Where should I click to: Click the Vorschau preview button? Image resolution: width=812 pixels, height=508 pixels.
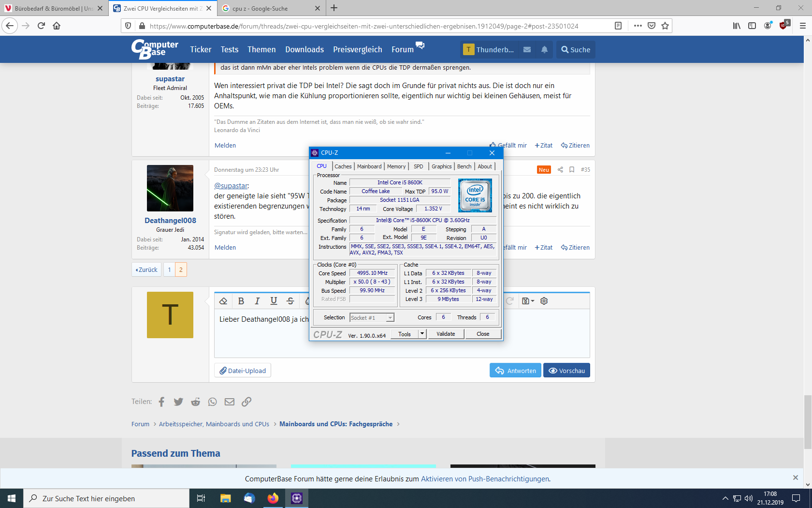566,371
